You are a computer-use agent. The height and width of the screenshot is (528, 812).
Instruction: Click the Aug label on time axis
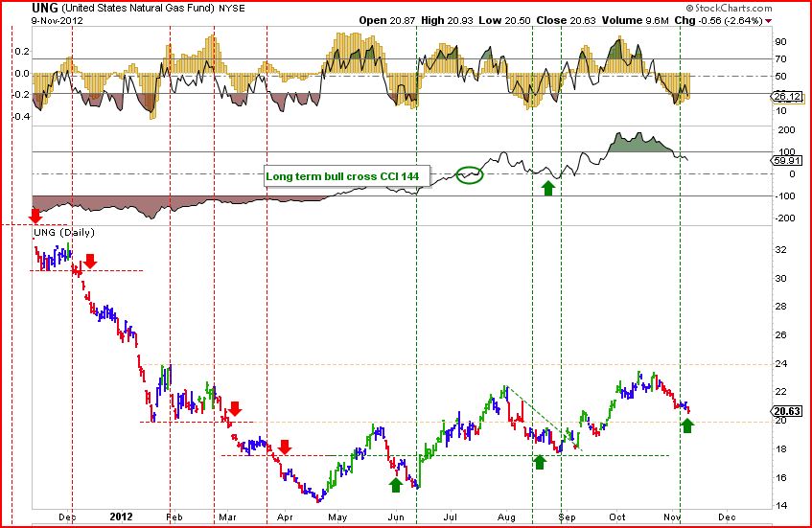(x=506, y=517)
